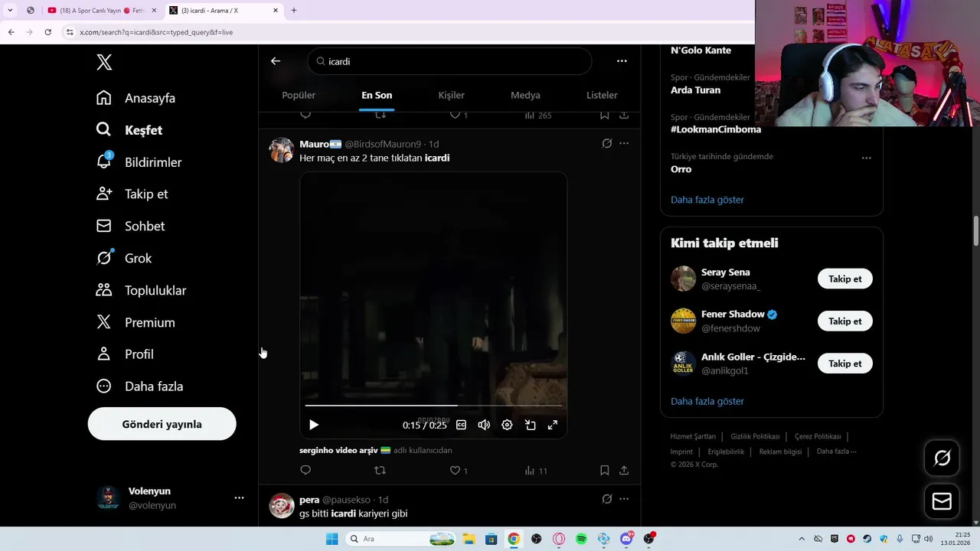The height and width of the screenshot is (551, 980).
Task: Toggle video captions
Action: point(461,425)
